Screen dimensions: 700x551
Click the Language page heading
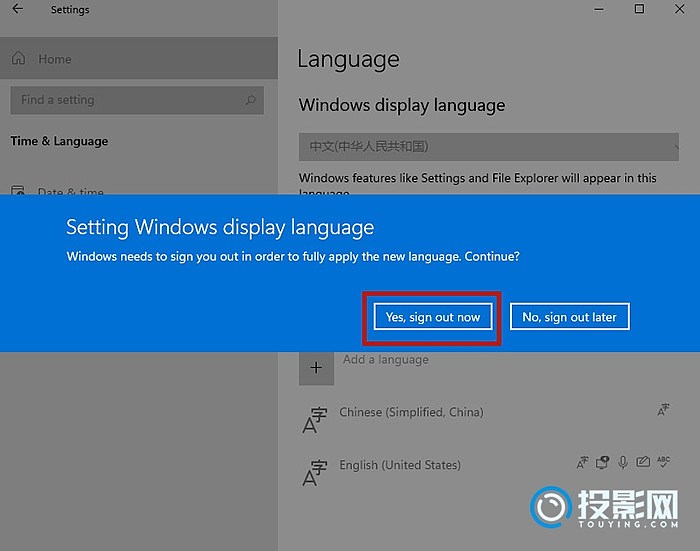(349, 60)
